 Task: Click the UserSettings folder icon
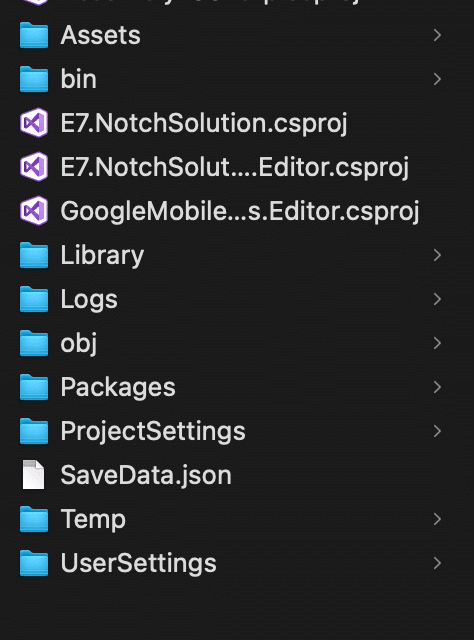pos(34,563)
